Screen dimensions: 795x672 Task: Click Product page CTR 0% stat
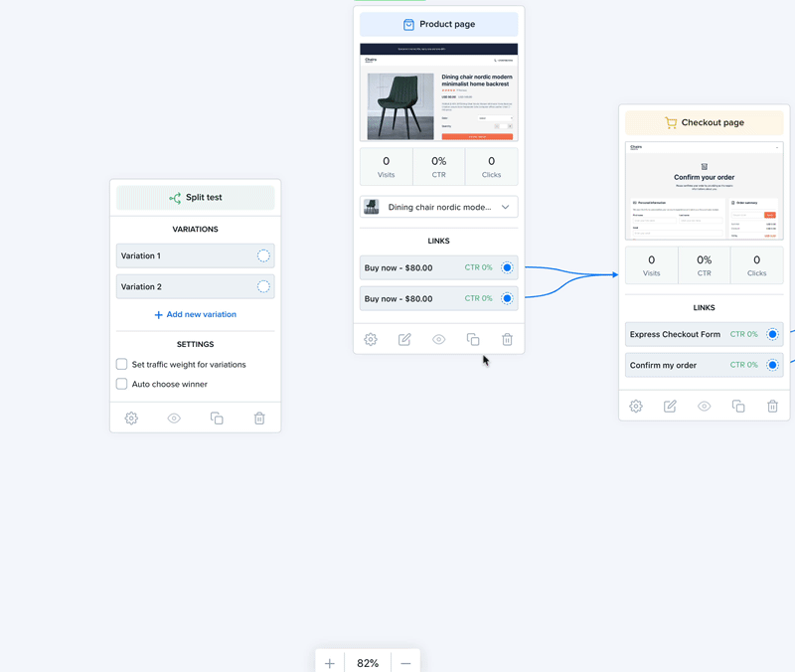[438, 166]
